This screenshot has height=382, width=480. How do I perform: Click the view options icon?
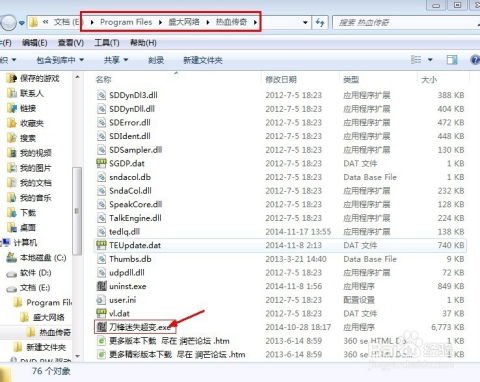(x=416, y=60)
